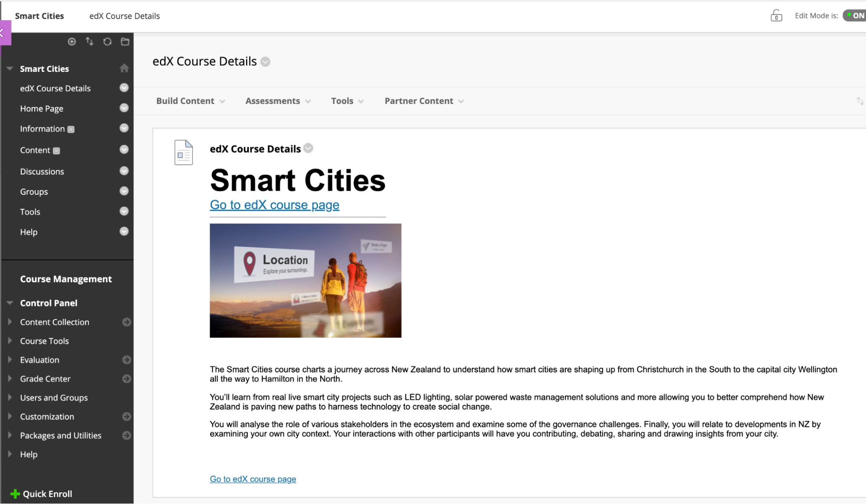
Task: Click the refresh course menu icon
Action: [107, 42]
